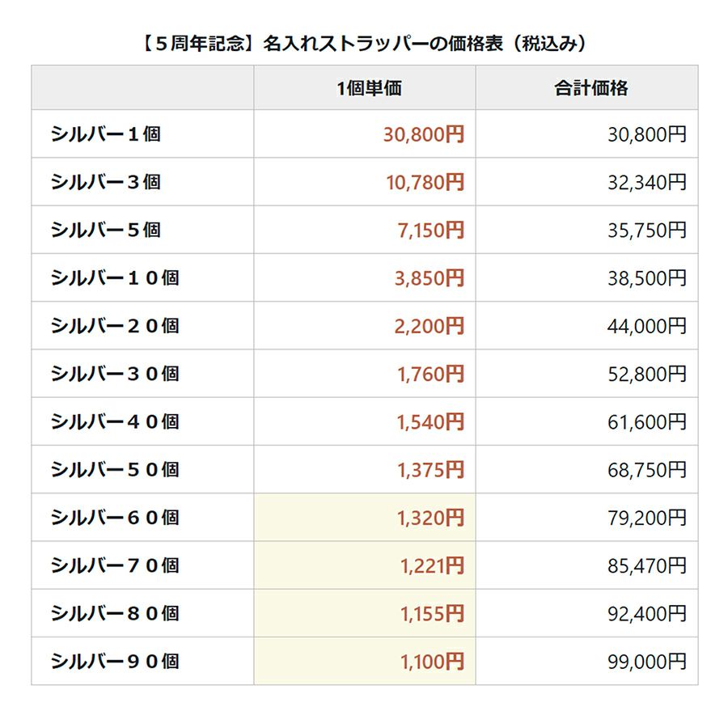The width and height of the screenshot is (728, 728).
Task: Click the 99,000円 total price cell
Action: [646, 661]
